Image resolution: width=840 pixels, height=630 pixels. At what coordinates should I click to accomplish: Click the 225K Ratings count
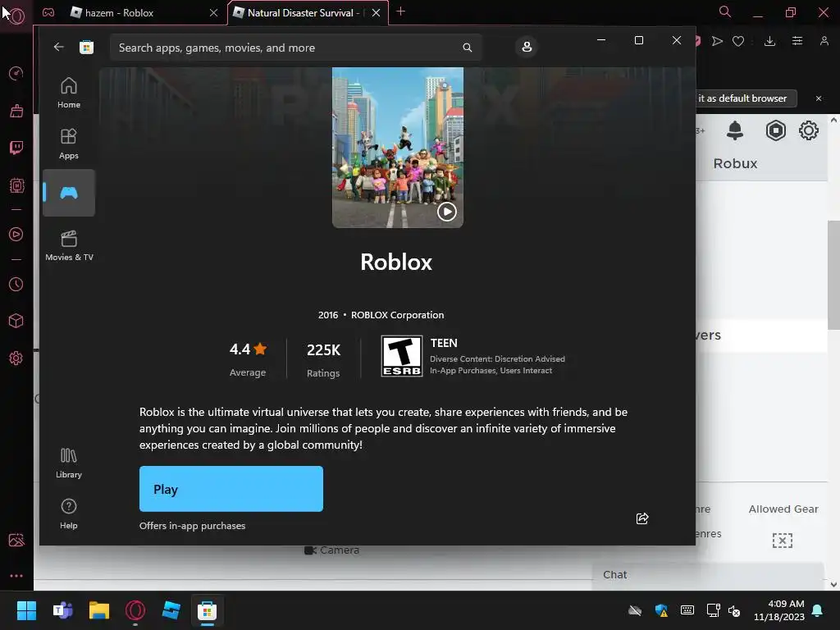pyautogui.click(x=323, y=359)
